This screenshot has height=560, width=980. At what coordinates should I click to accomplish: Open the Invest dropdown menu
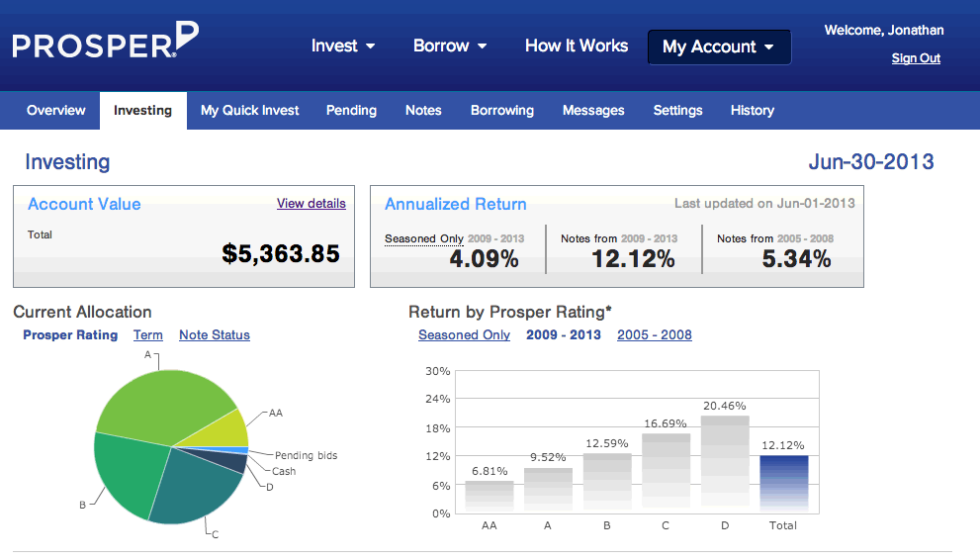343,46
